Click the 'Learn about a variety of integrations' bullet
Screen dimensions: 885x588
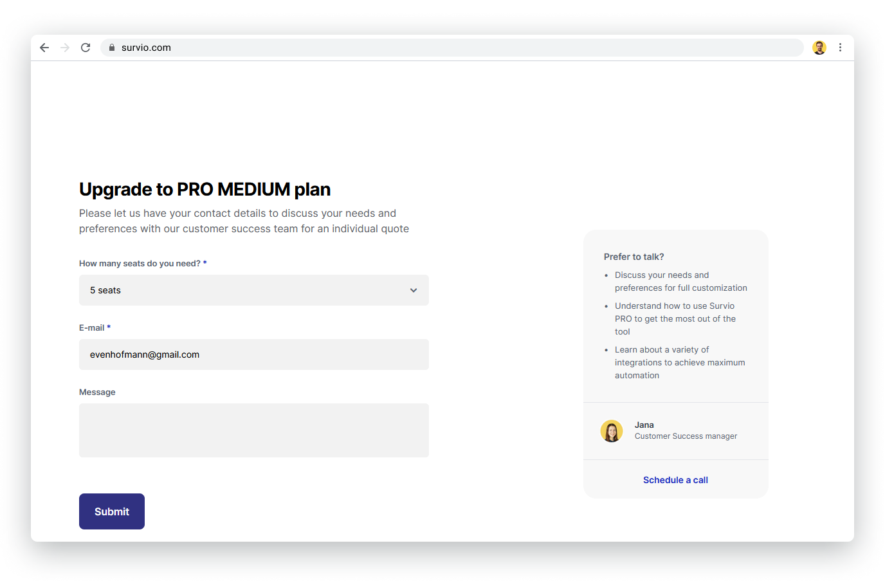(x=680, y=362)
